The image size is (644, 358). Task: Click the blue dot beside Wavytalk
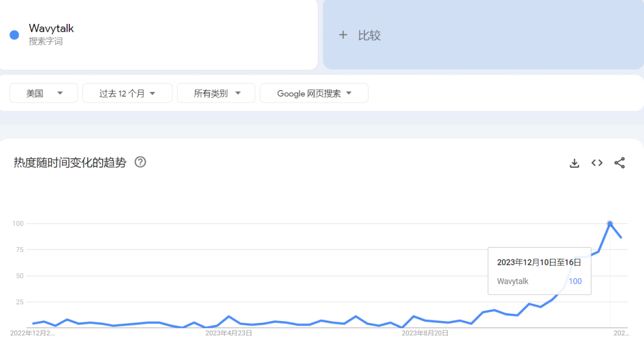tap(14, 35)
